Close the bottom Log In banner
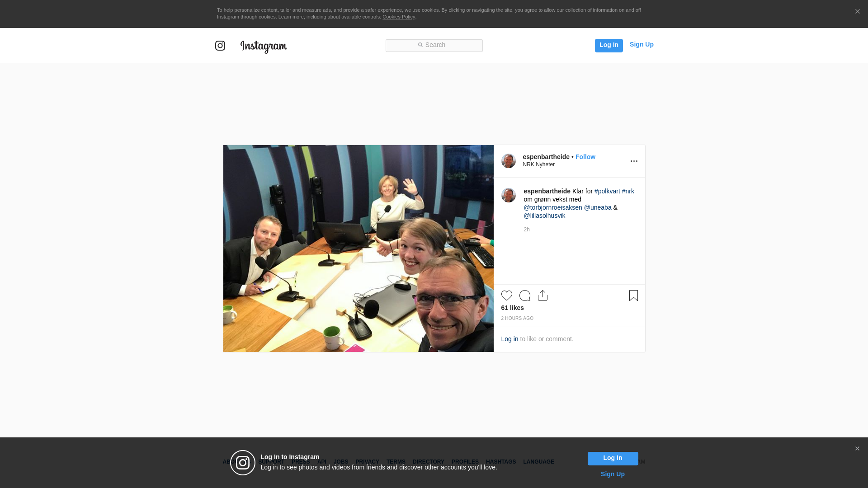The height and width of the screenshot is (488, 868). 857,449
